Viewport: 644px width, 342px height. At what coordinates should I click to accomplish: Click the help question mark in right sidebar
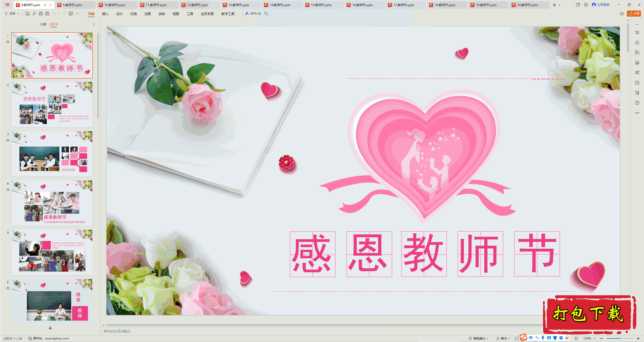[637, 103]
